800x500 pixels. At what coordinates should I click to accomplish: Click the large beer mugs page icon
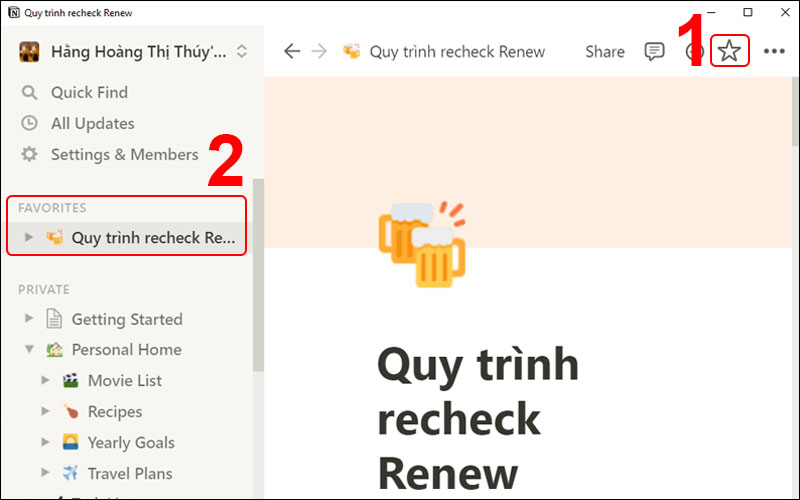click(x=422, y=244)
